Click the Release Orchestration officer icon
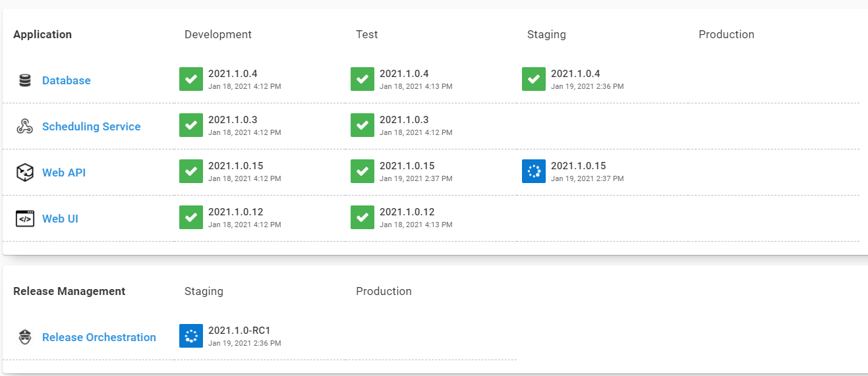 [x=25, y=337]
